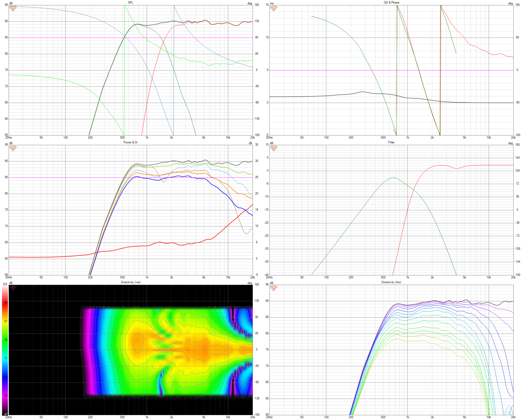Click the Power & DI chart title
This screenshot has height=420, width=522.
[130, 142]
